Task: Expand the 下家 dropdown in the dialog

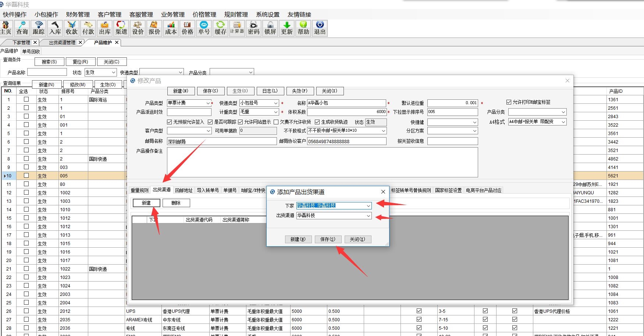Action: 368,206
